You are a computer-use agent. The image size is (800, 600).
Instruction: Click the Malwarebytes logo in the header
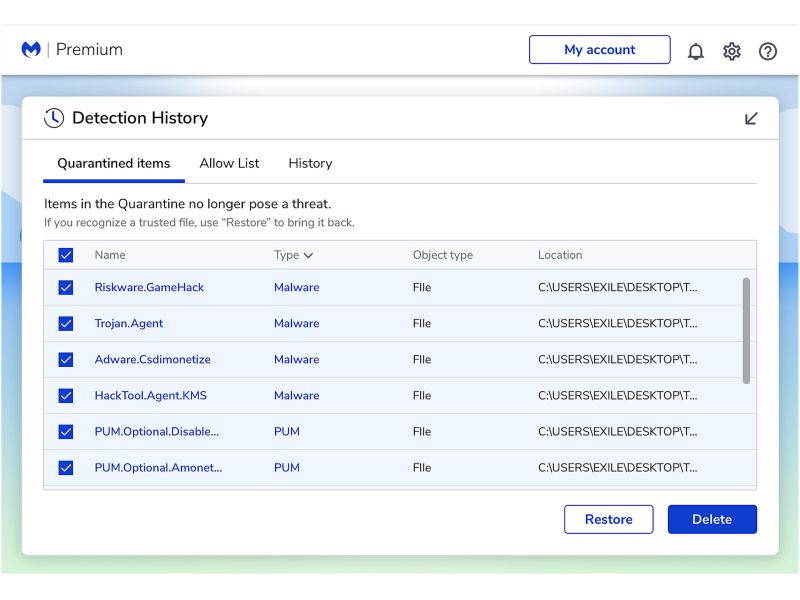click(x=30, y=49)
